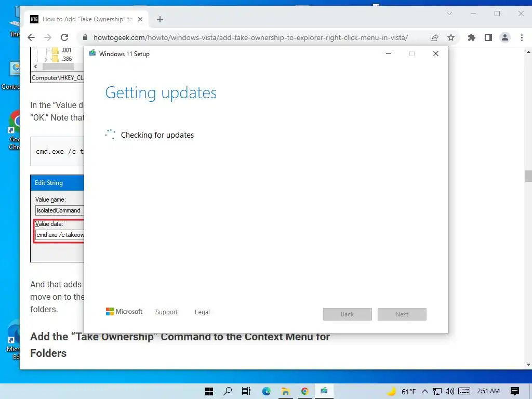Click Chrome page vertical scrollbar thumb
This screenshot has height=399, width=532.
(x=528, y=176)
